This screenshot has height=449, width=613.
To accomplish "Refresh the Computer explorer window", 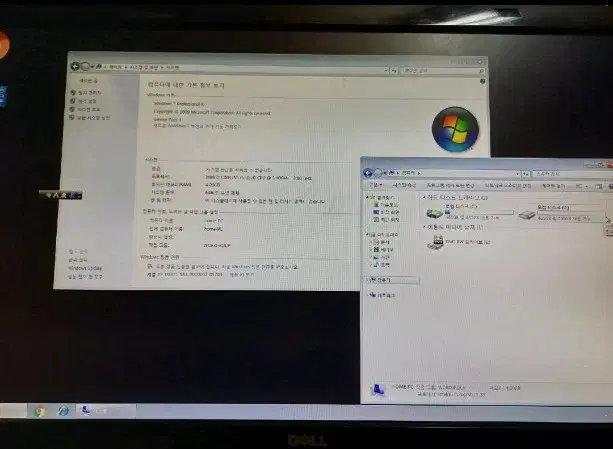I will (525, 174).
